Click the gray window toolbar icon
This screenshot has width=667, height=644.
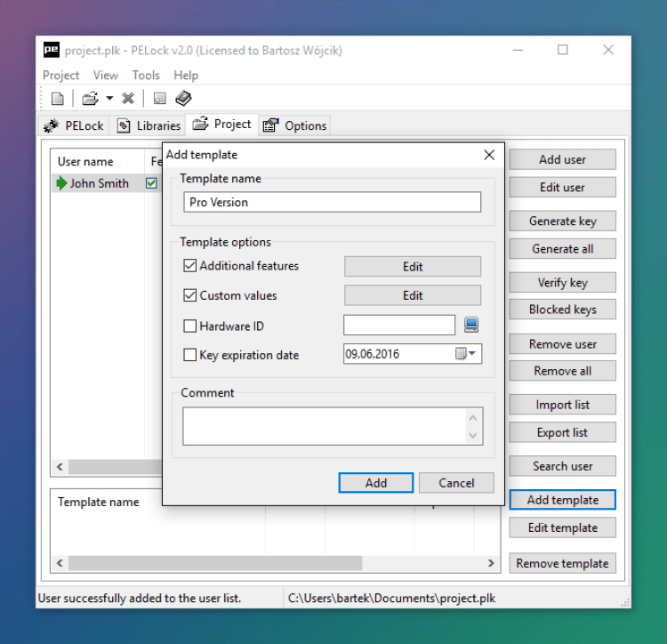tap(159, 99)
